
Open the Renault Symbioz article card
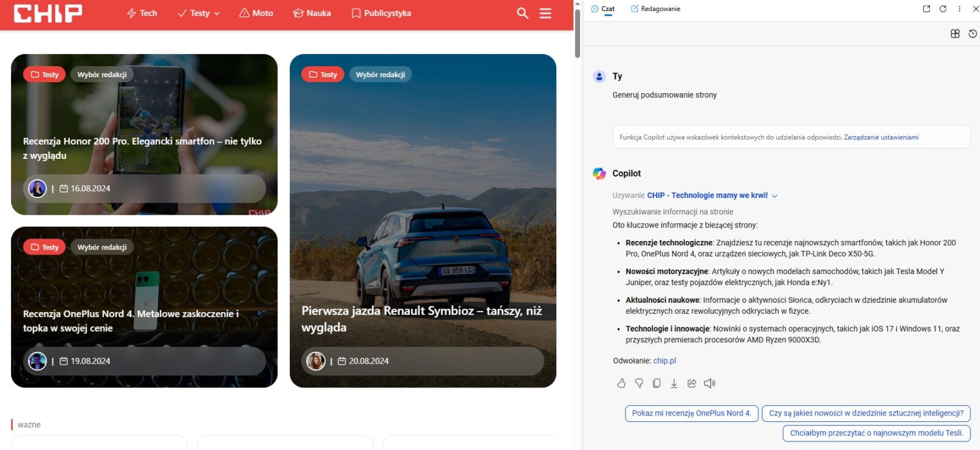click(x=423, y=318)
